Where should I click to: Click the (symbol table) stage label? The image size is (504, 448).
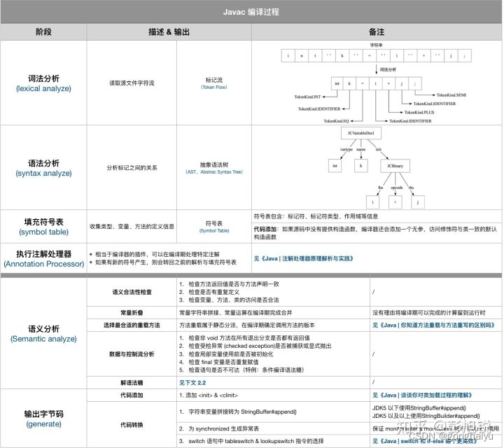click(43, 232)
